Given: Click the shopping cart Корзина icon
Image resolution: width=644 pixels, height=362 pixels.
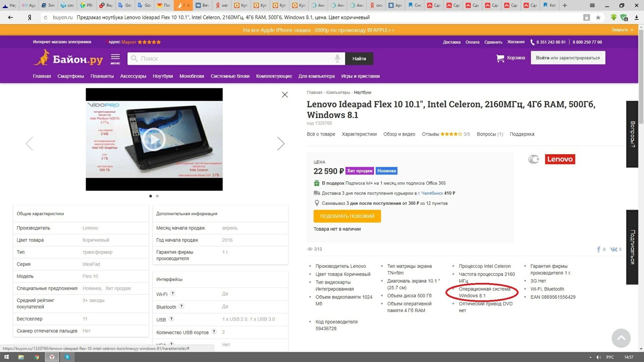Looking at the screenshot, I should point(500,58).
